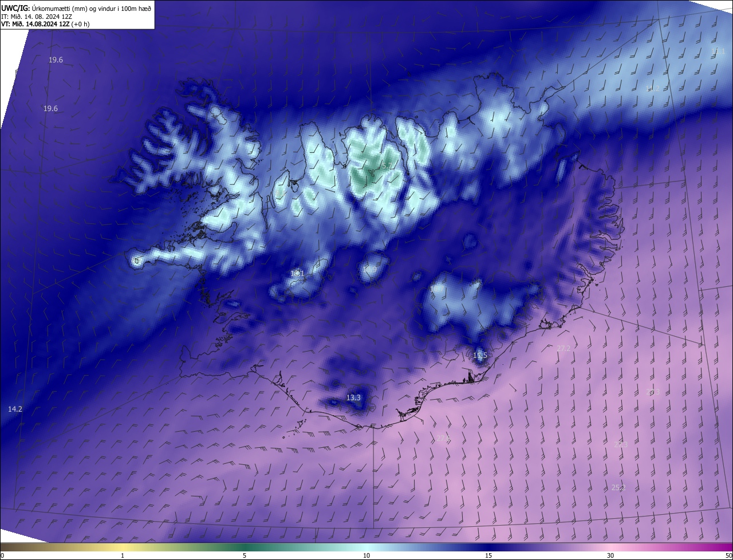Click the 13.3 value label
Viewport: 733px width, 560px height.
click(354, 397)
